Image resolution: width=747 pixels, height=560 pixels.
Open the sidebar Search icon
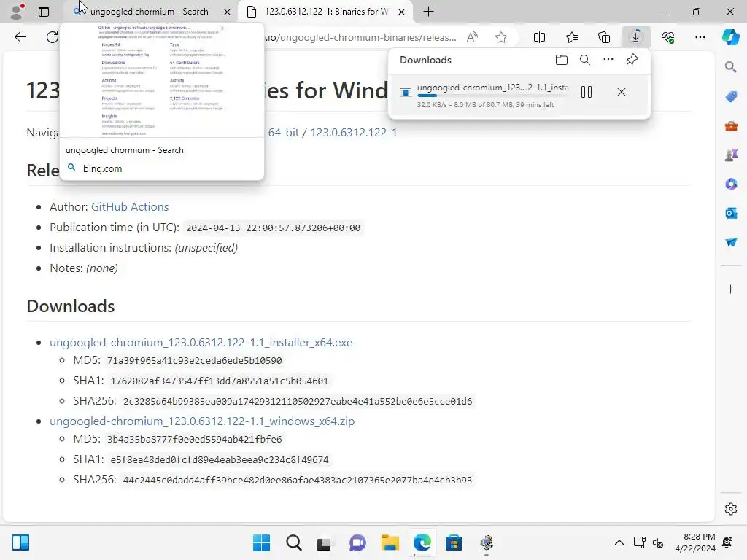click(730, 67)
